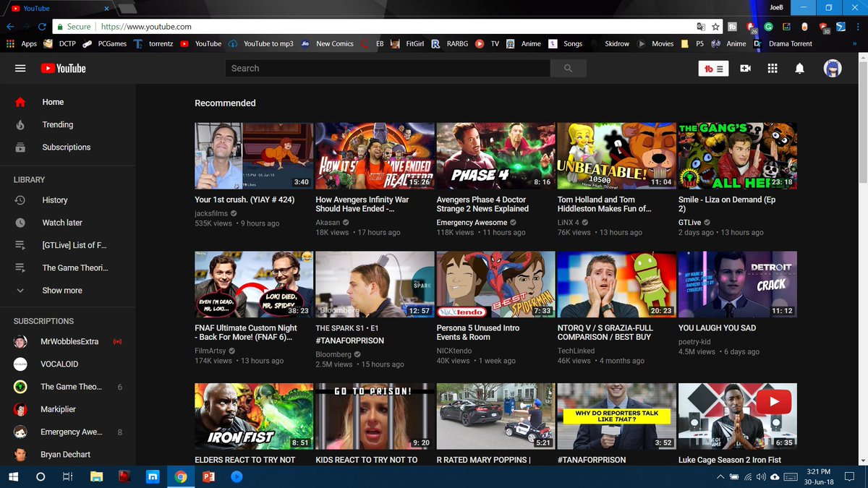This screenshot has height=488, width=868.
Task: Click the Translate icon in address bar
Action: (x=700, y=27)
